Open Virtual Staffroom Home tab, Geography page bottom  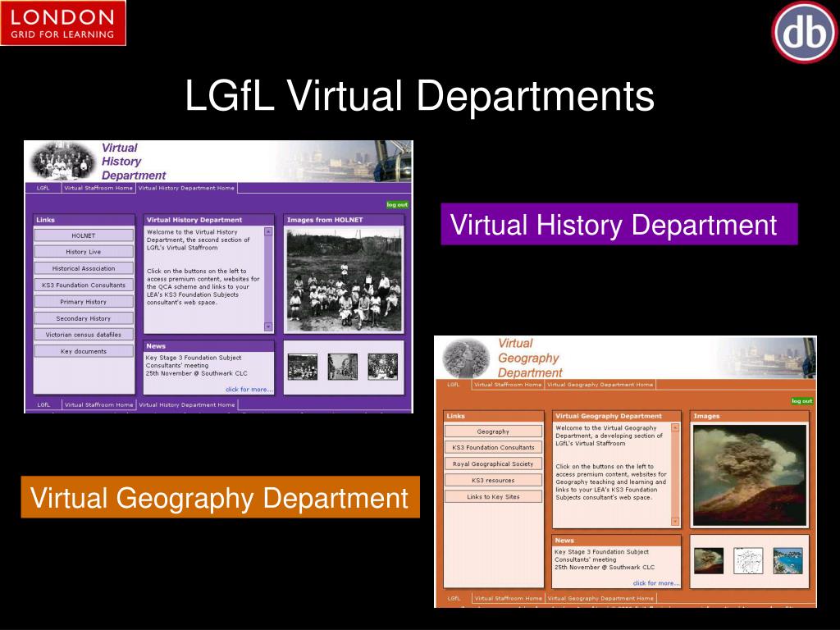pyautogui.click(x=509, y=598)
